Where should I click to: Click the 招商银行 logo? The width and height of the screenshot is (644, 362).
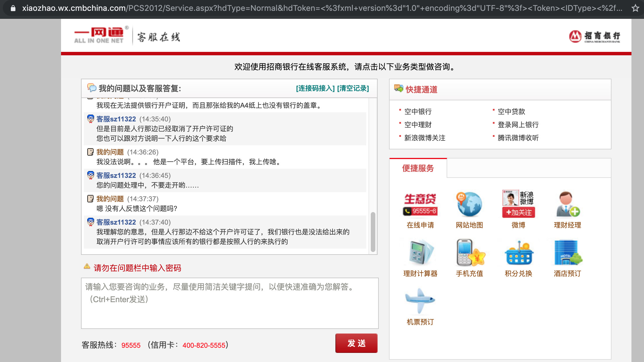coord(594,36)
